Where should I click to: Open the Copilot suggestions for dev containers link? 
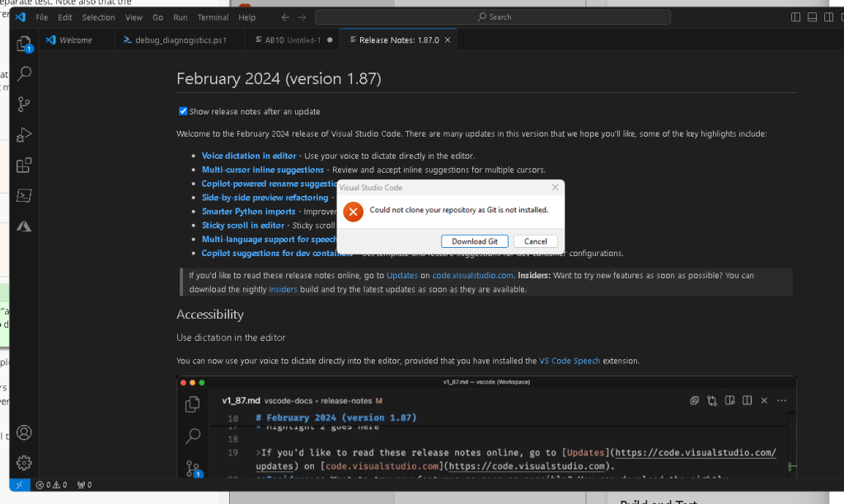tap(277, 254)
